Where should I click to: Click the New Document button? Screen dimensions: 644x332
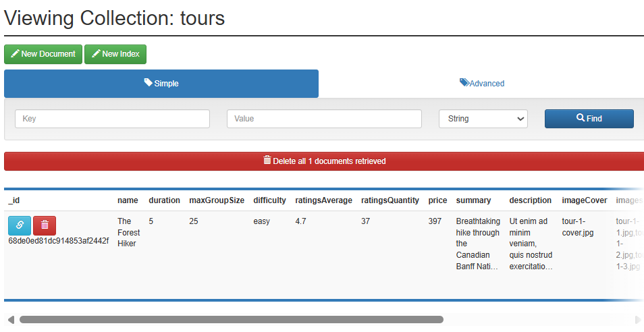43,54
